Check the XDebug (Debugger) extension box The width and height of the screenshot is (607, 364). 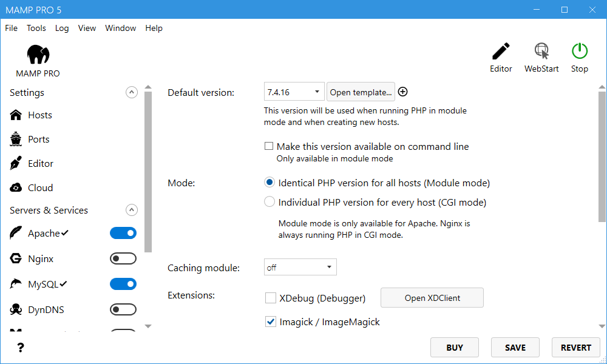[271, 298]
